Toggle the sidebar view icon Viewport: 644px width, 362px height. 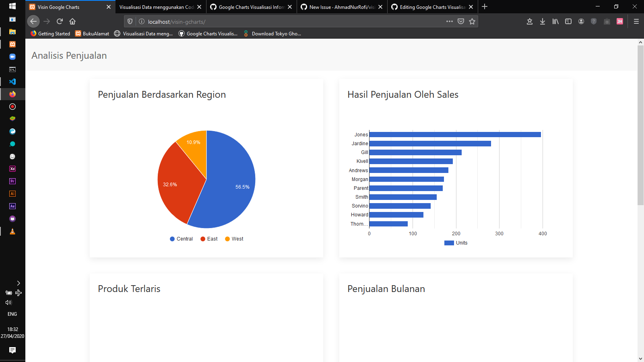[x=568, y=21]
